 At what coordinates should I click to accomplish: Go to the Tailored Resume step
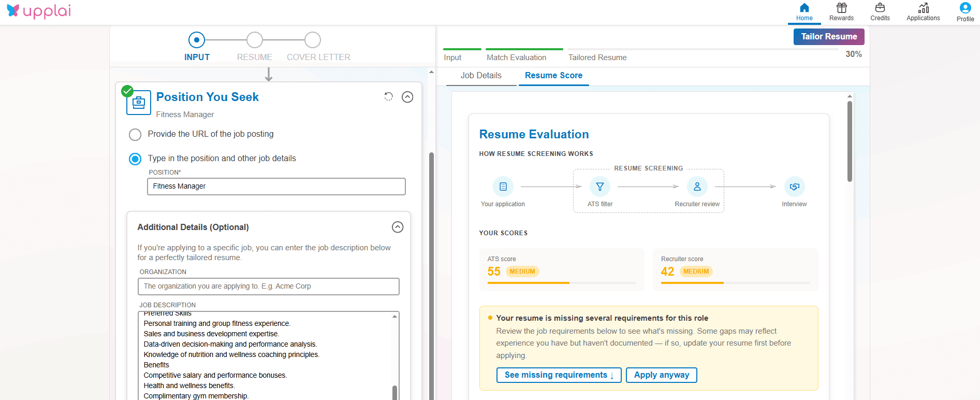pos(597,58)
